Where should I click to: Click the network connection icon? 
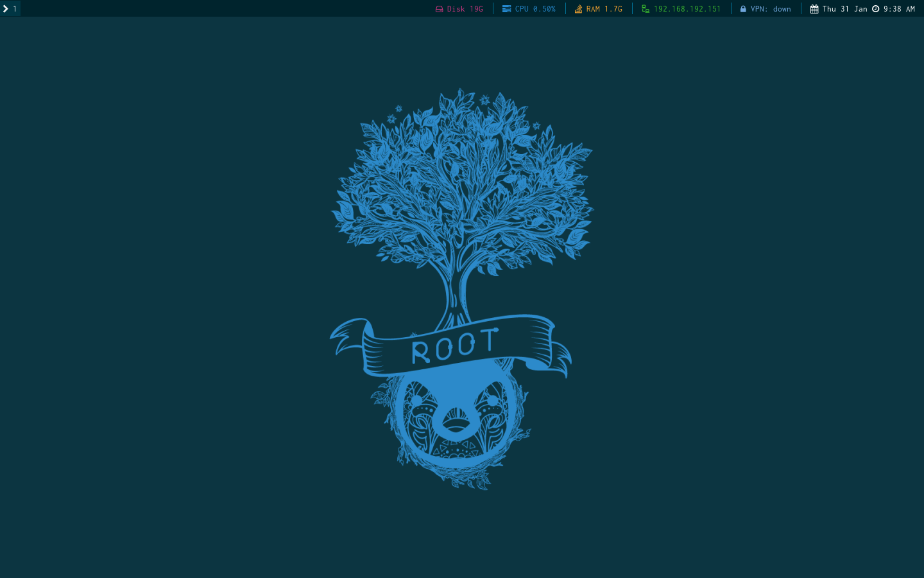point(646,9)
